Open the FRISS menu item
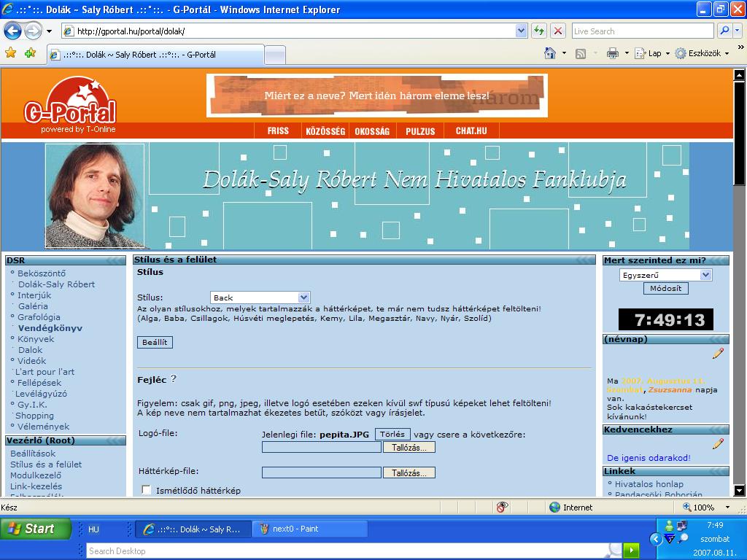This screenshot has height=560, width=747. [x=278, y=131]
